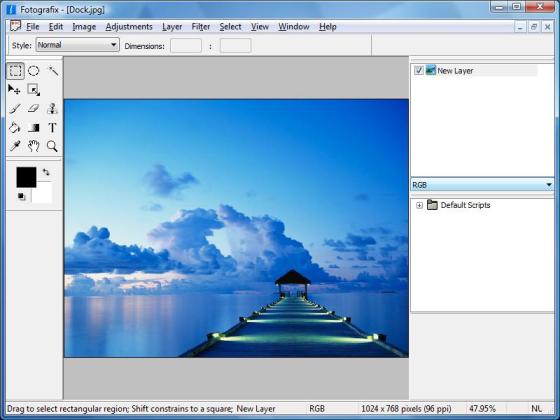Select the Zoom magnifier tool
The height and width of the screenshot is (420, 560).
pyautogui.click(x=52, y=146)
